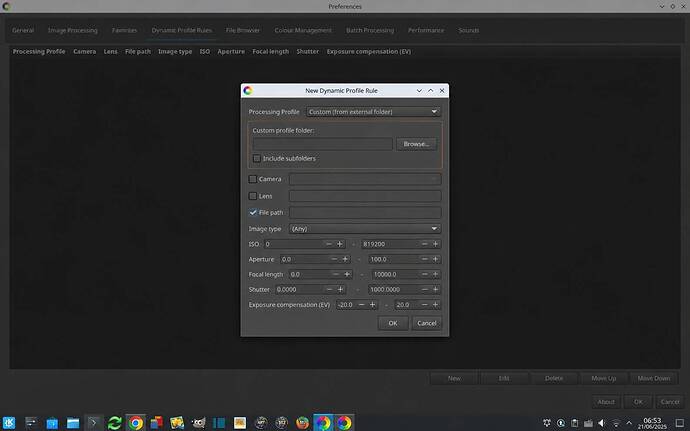Increase the Exposure compensation minimum -20.0

(372, 305)
